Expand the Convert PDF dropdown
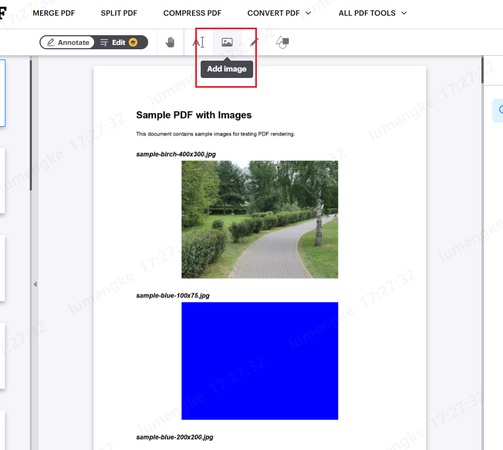This screenshot has width=503, height=450. click(279, 13)
